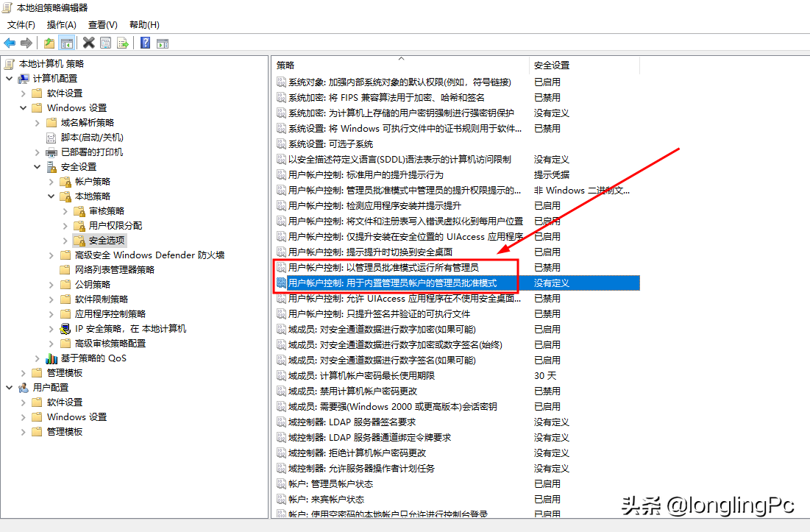Click the 审核策略 folder icon
The height and width of the screenshot is (532, 810).
79,211
